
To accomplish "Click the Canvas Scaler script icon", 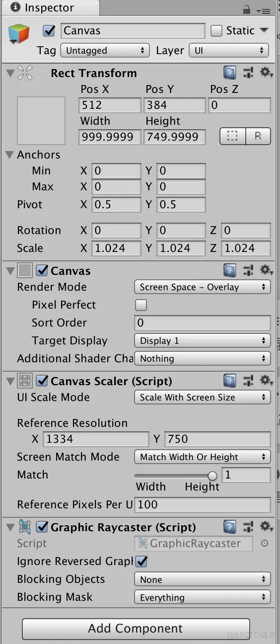I will pyautogui.click(x=25, y=381).
